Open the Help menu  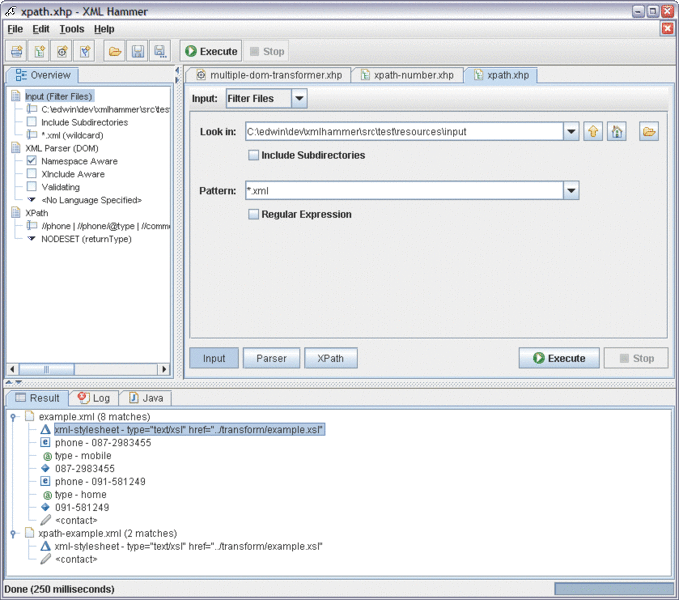tap(104, 29)
